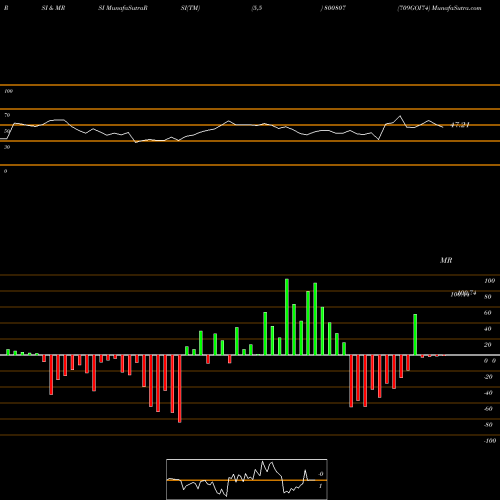
Task: Click the MR axis label -100
Action: pos(490,441)
